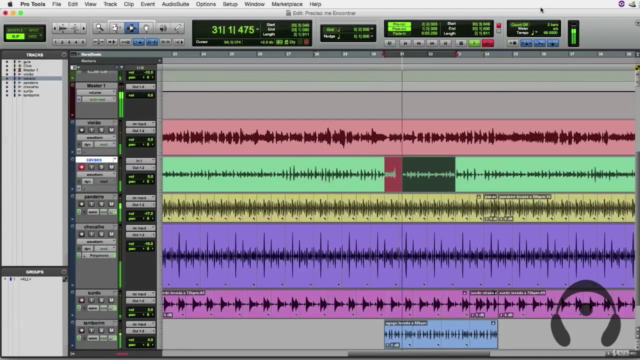
Task: Open the Setup menu
Action: pos(230,4)
